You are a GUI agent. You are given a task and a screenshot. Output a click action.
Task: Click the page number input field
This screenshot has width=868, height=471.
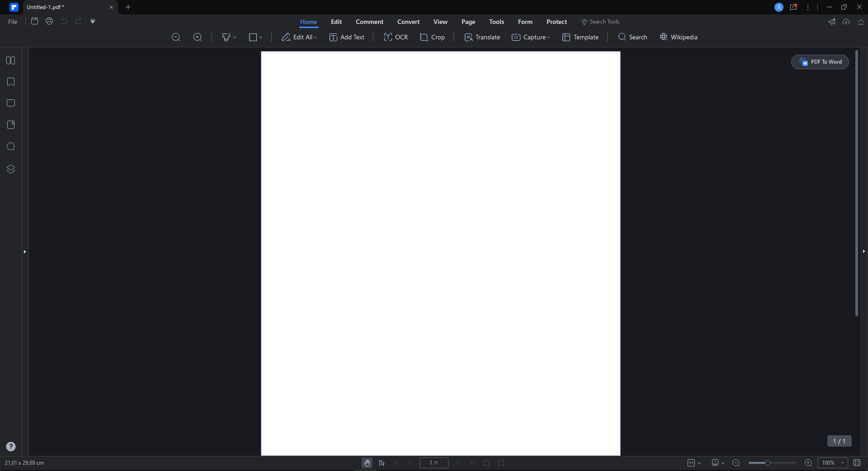click(434, 463)
